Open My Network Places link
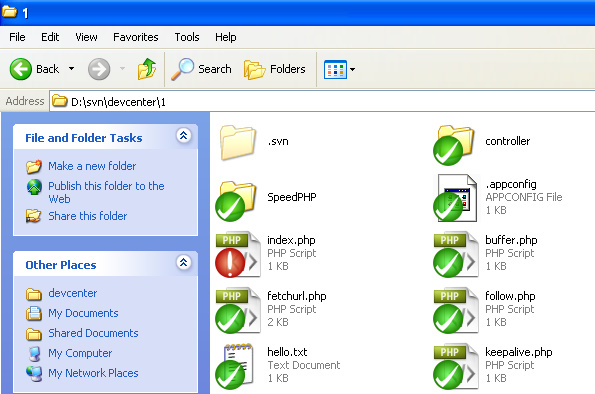This screenshot has height=394, width=595. 93,373
